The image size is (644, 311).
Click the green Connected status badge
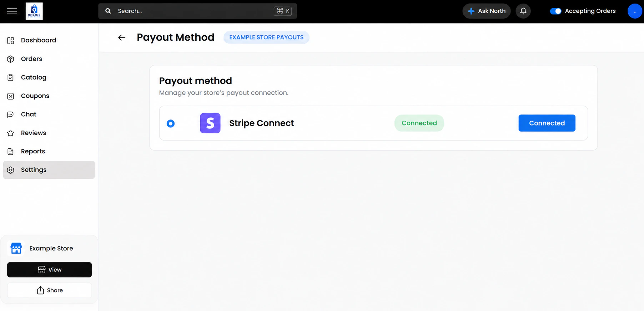pos(419,123)
